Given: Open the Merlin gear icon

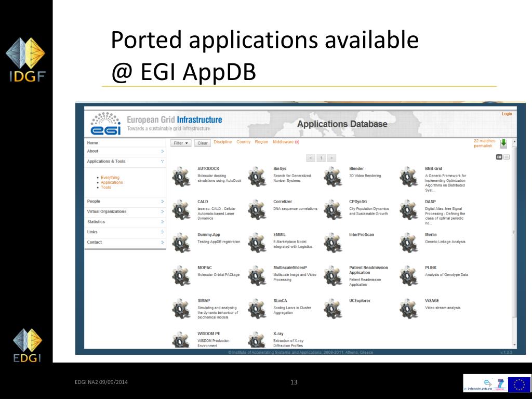Looking at the screenshot, I should (x=409, y=243).
